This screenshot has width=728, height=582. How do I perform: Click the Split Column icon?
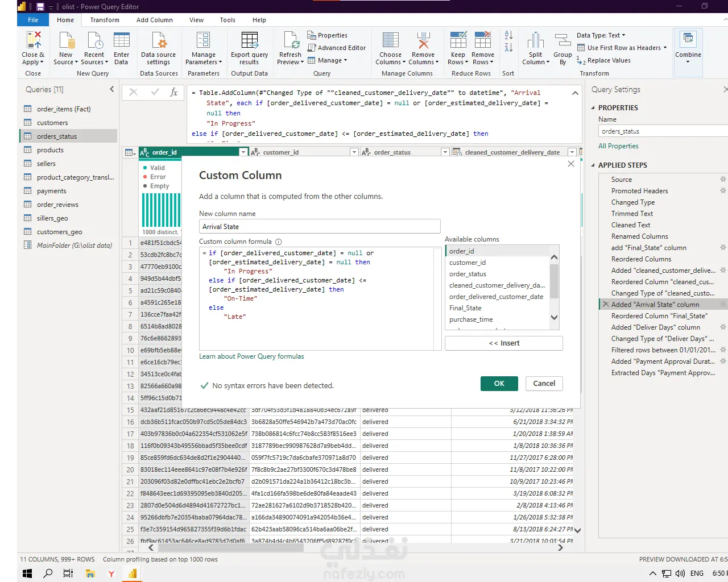[535, 40]
